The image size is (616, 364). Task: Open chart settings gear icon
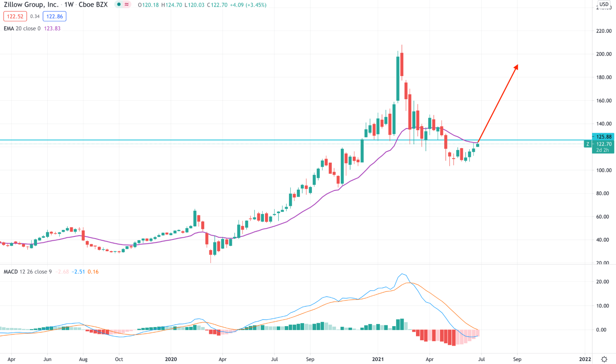tap(604, 359)
